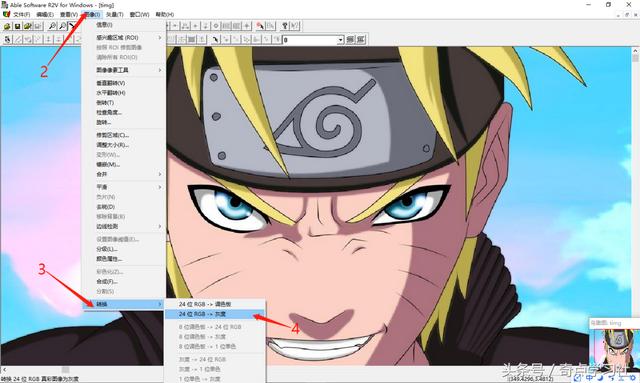Click the last button right of the combo box

(x=361, y=40)
